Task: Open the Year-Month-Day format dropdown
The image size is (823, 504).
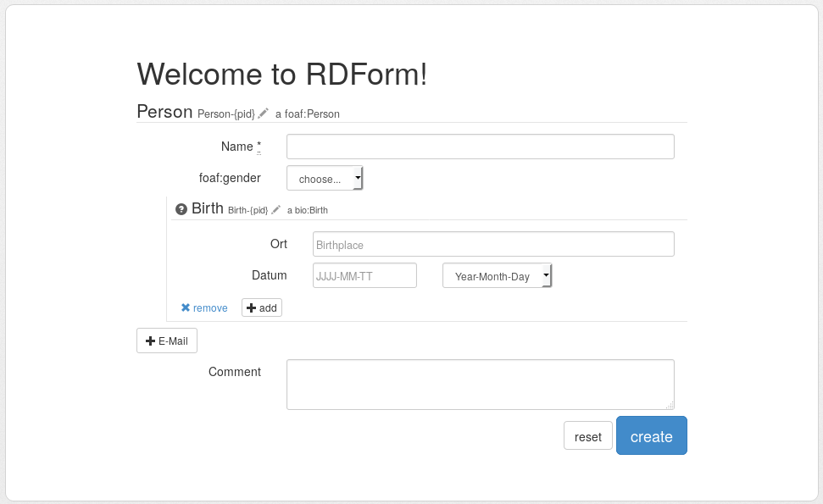Action: (x=497, y=275)
